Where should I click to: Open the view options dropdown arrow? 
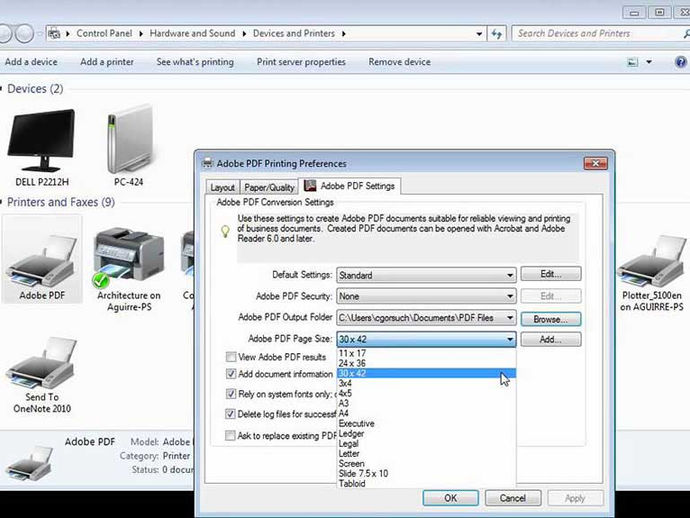(649, 62)
